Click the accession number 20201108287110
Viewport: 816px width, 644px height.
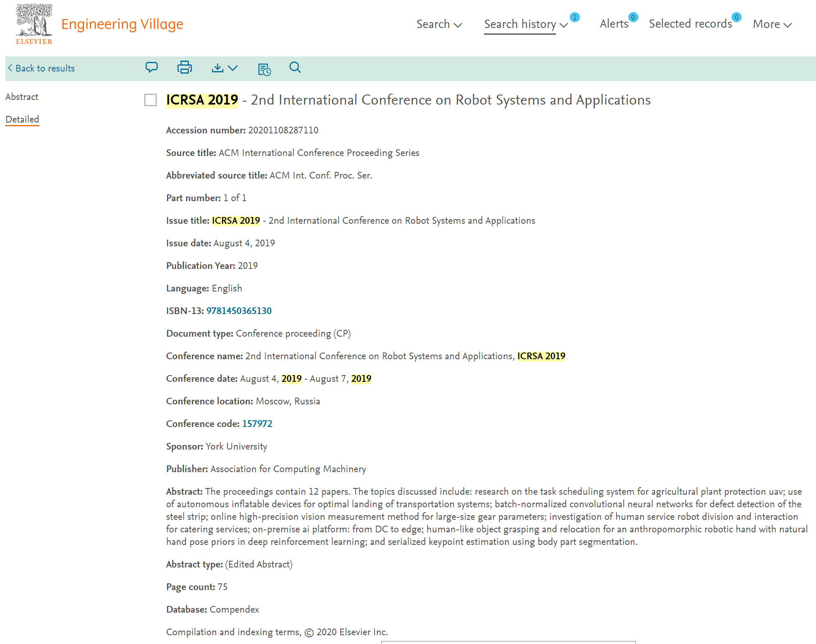(x=283, y=130)
